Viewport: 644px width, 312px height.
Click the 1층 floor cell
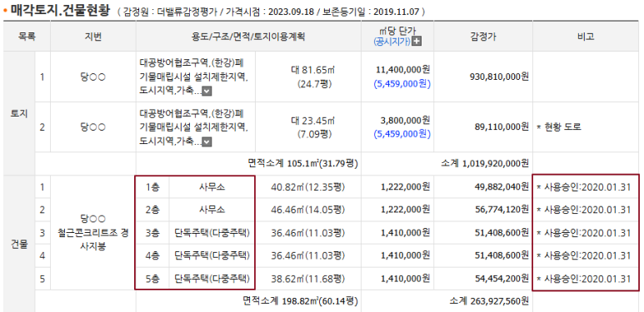[x=152, y=187]
